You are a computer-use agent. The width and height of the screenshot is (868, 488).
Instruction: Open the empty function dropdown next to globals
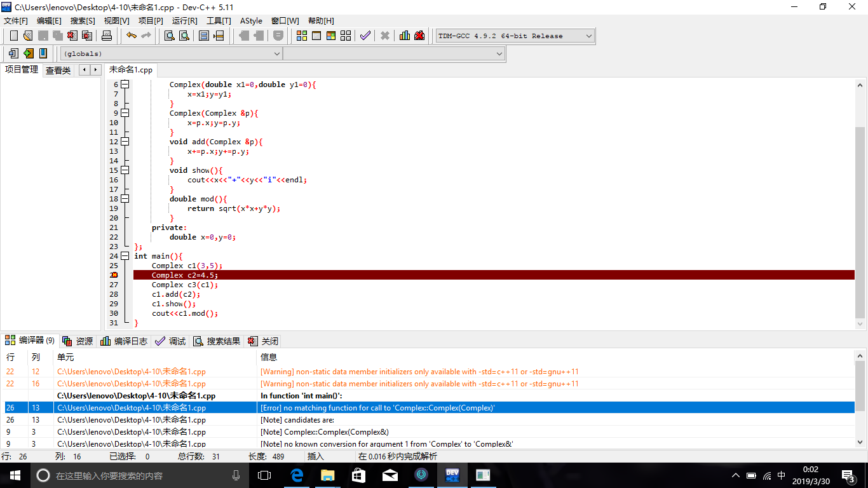(499, 54)
